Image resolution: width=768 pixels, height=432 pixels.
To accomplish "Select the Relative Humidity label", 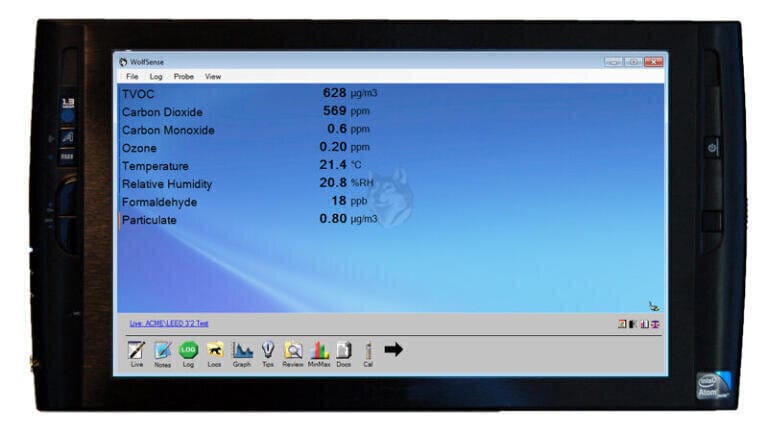I will click(167, 184).
